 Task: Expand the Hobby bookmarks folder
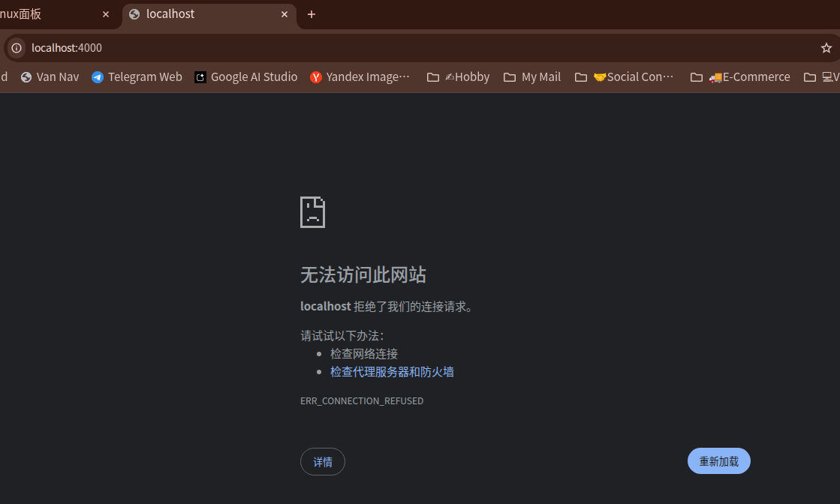pos(458,76)
